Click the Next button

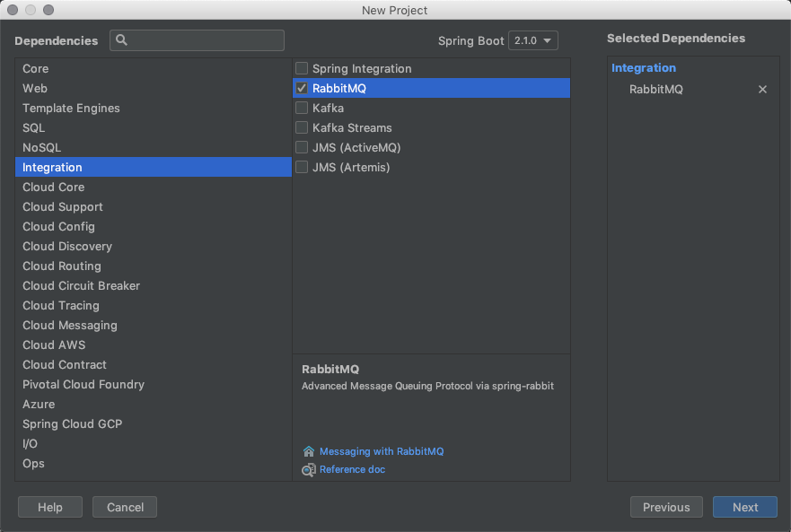coord(744,507)
